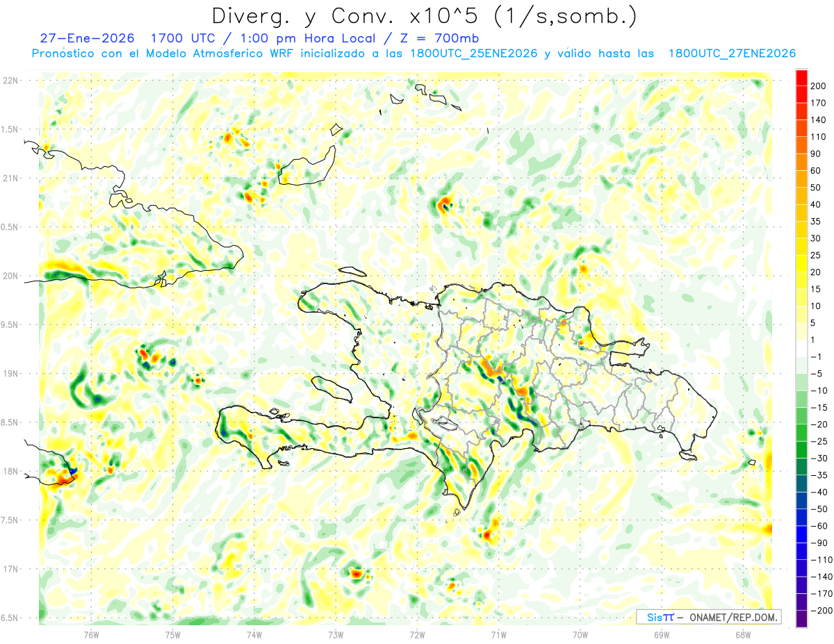834x644 pixels.
Task: Click the 22N latitude label
Action: [x=10, y=80]
